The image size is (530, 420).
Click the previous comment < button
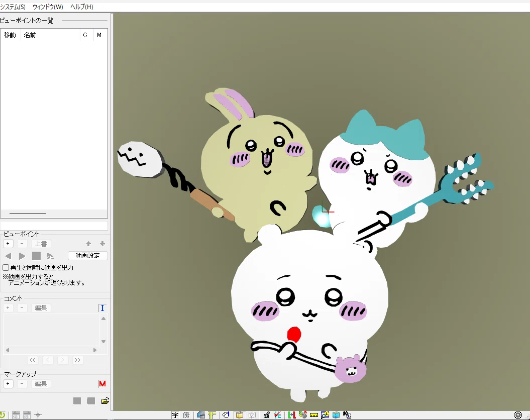(48, 360)
